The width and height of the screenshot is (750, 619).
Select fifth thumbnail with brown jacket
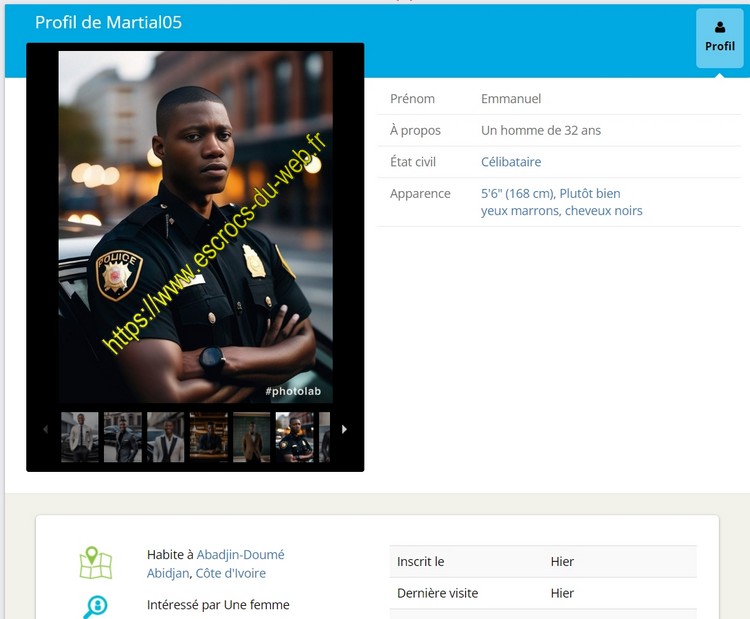(x=252, y=437)
